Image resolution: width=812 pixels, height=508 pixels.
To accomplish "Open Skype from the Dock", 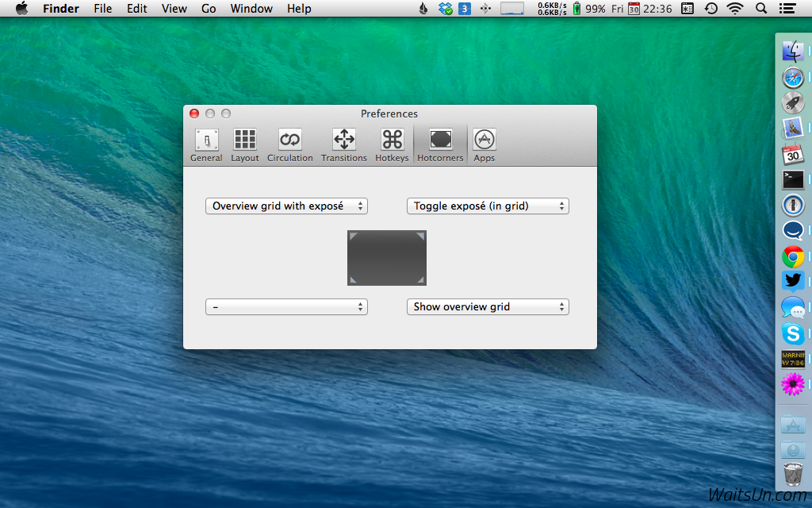I will tap(792, 333).
